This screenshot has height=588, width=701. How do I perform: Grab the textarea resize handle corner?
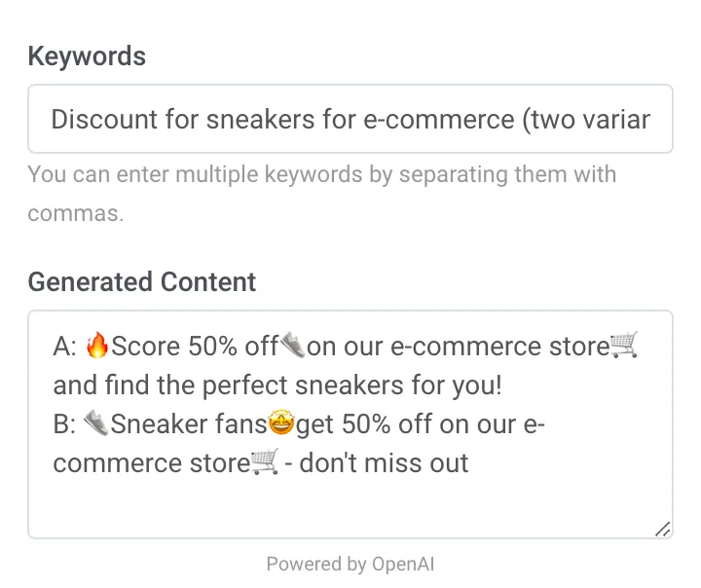click(x=662, y=529)
